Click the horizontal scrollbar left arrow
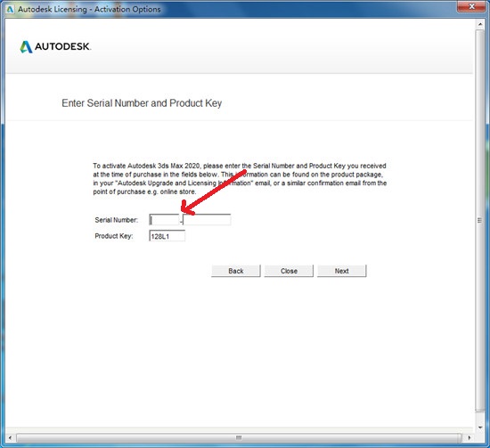490x448 pixels. click(x=10, y=437)
